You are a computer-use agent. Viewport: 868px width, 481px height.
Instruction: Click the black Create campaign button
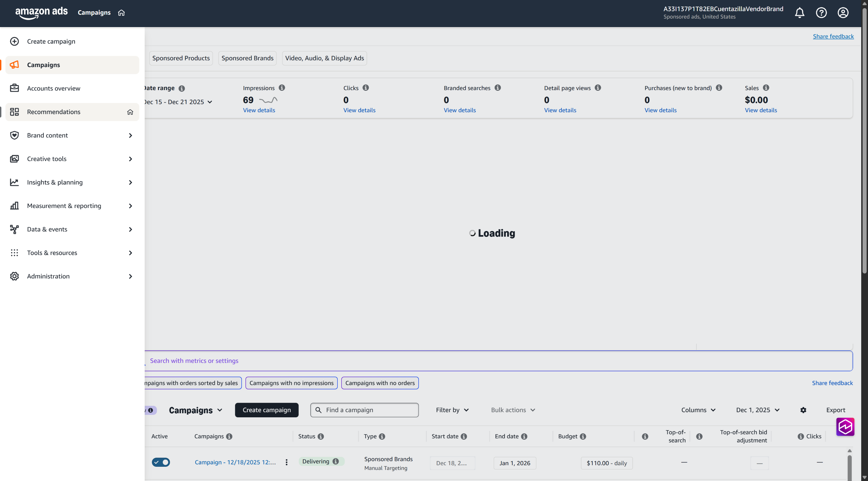[x=267, y=410]
